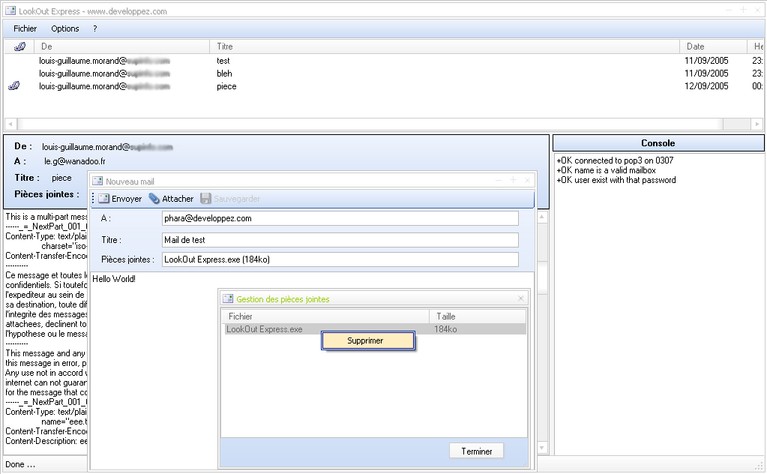Click the paperclip icon on the 'piece' email
The width and height of the screenshot is (767, 474).
14,87
